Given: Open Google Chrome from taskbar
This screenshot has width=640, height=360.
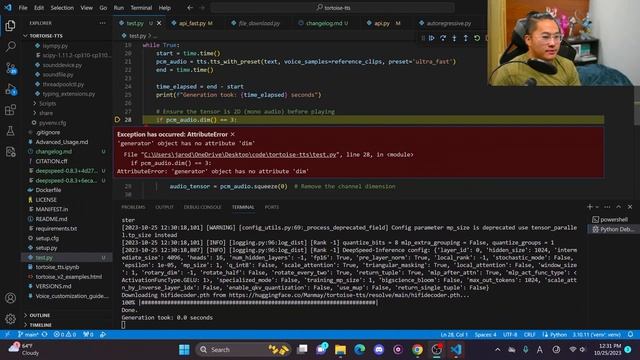Looking at the screenshot, I should click(417, 349).
